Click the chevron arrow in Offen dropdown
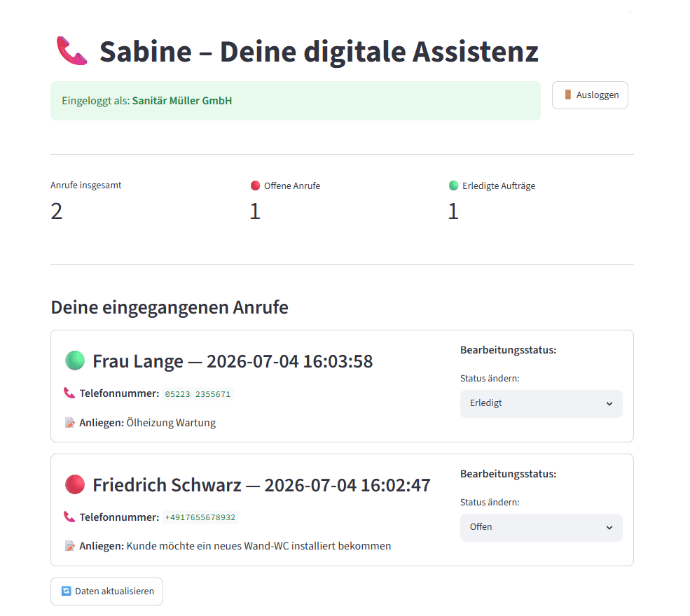Image resolution: width=690 pixels, height=616 pixels. point(609,528)
